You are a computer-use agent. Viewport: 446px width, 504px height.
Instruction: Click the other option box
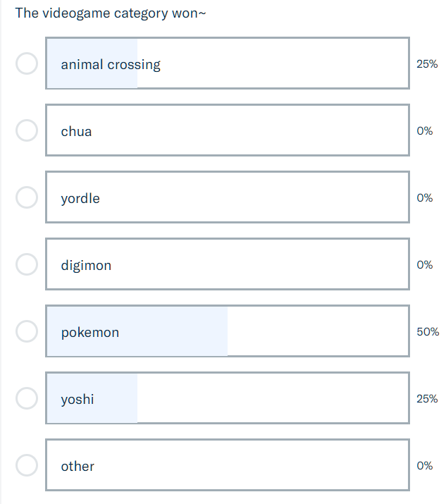pyautogui.click(x=227, y=466)
